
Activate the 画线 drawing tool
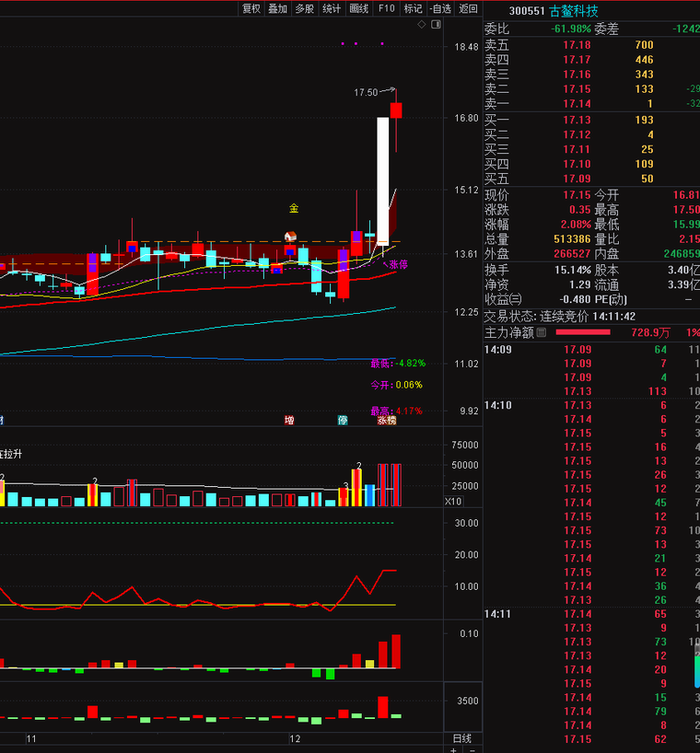click(x=359, y=8)
